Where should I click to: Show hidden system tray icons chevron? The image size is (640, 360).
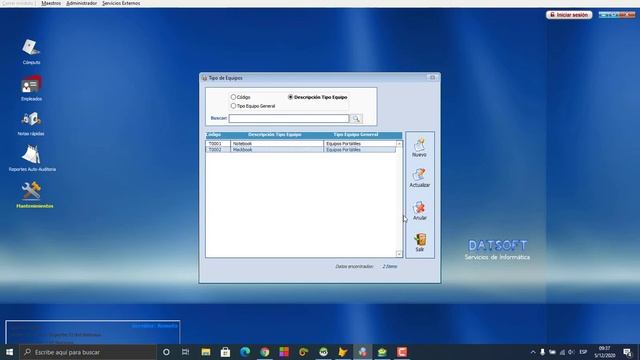coord(533,352)
